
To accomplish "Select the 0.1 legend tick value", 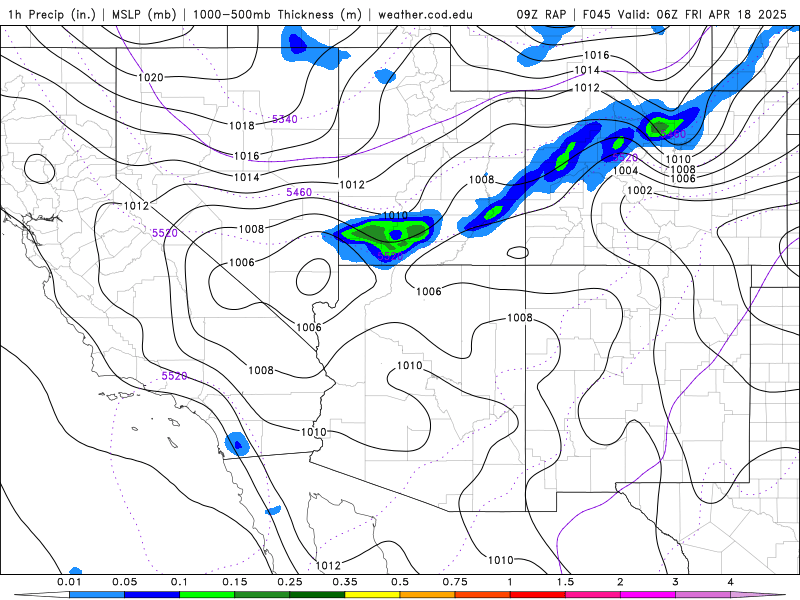I will click(180, 582).
